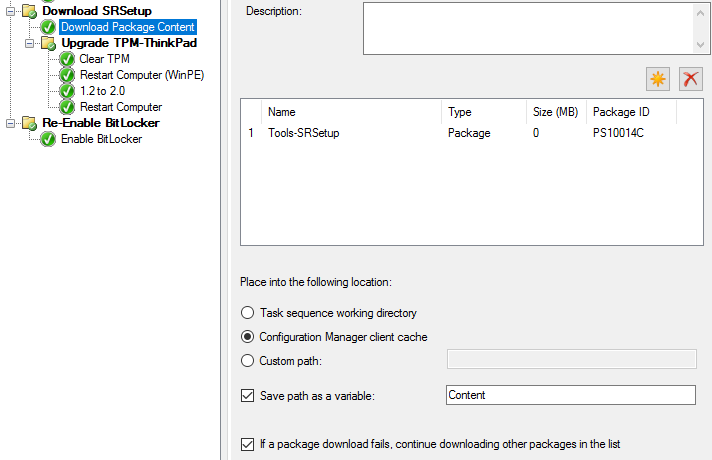Toggle continue downloading if package fails checkbox

247,443
